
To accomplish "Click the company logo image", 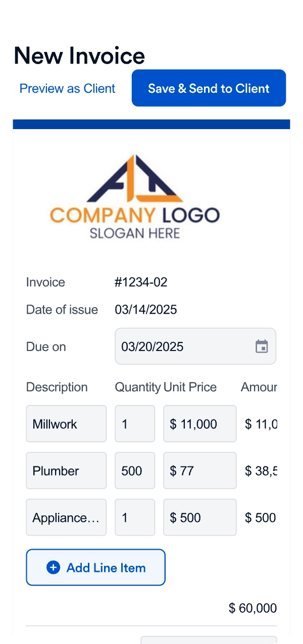I will (135, 197).
